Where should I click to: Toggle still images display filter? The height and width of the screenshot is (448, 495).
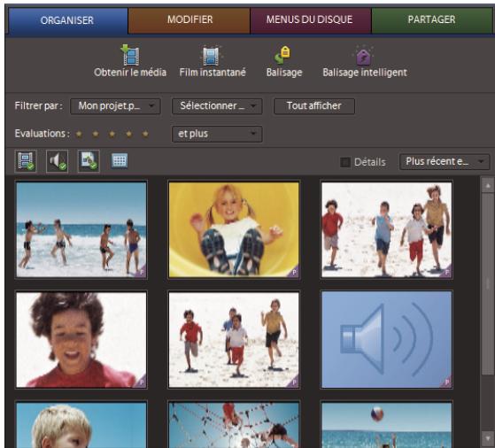tap(89, 161)
